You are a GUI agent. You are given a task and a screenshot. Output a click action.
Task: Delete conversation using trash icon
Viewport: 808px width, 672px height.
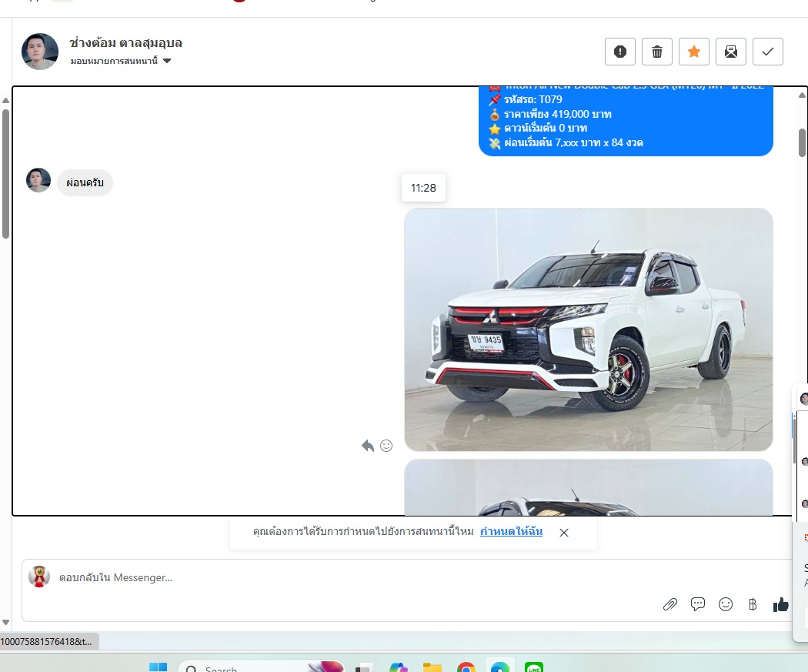(657, 52)
